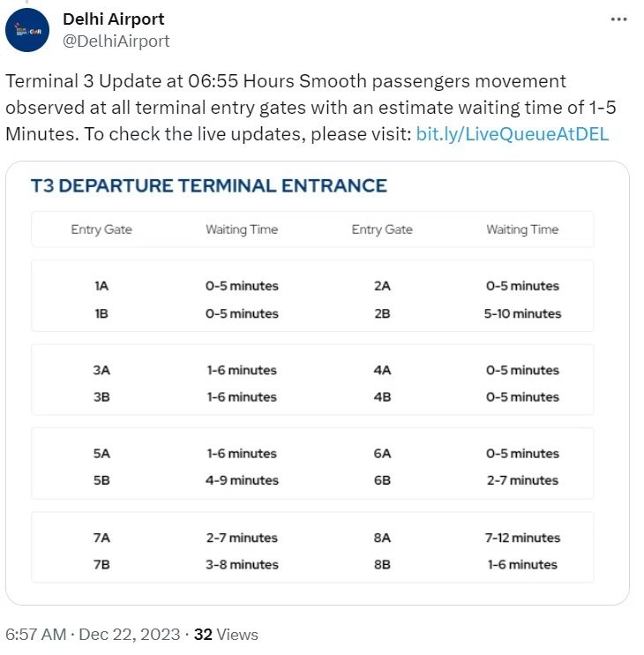Click entry gate 6A in the table
The width and height of the screenshot is (644, 655).
[x=382, y=454]
